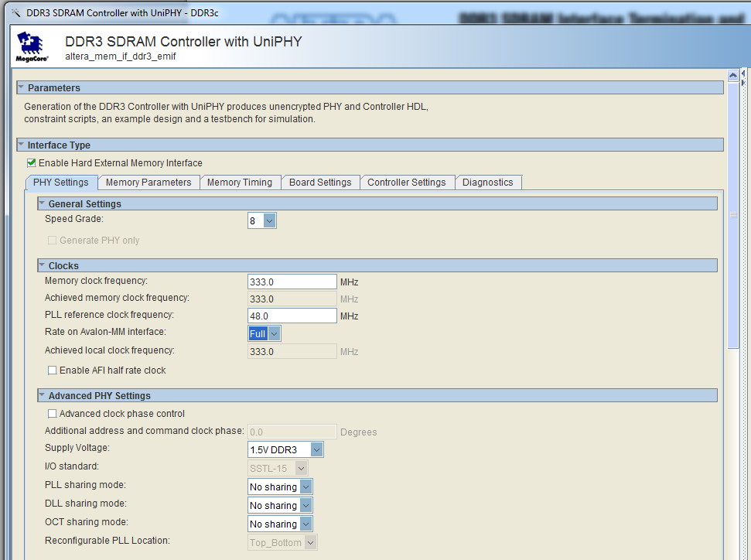Image resolution: width=751 pixels, height=560 pixels.
Task: Open PLL sharing mode dropdown
Action: pyautogui.click(x=280, y=487)
